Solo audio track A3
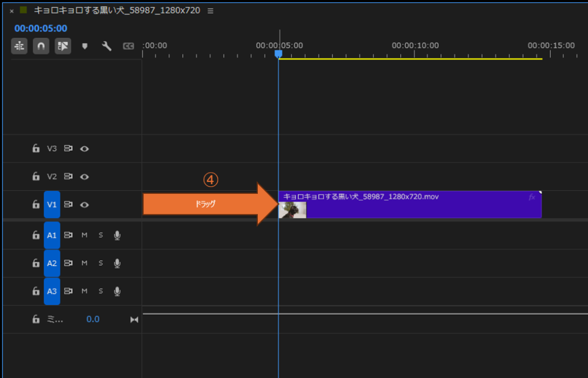The height and width of the screenshot is (378, 588). click(x=100, y=291)
